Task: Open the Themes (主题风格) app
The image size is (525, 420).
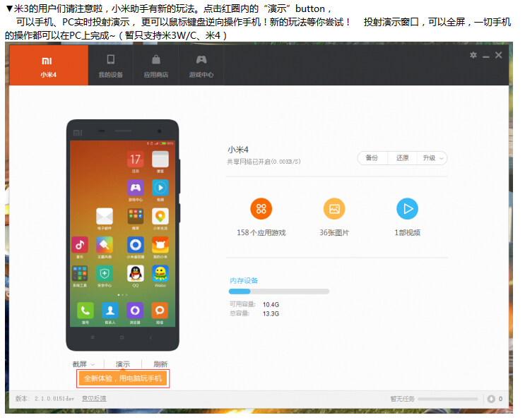Action: [x=105, y=245]
